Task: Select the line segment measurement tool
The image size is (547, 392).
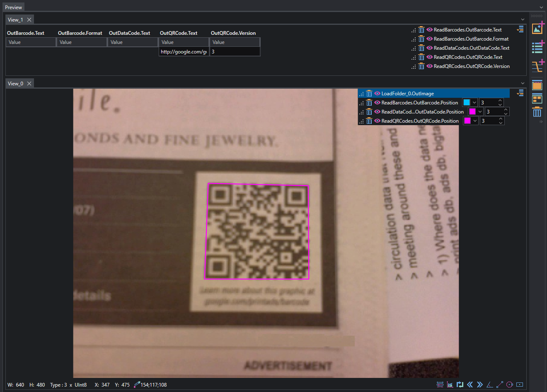Action: pyautogui.click(x=500, y=385)
